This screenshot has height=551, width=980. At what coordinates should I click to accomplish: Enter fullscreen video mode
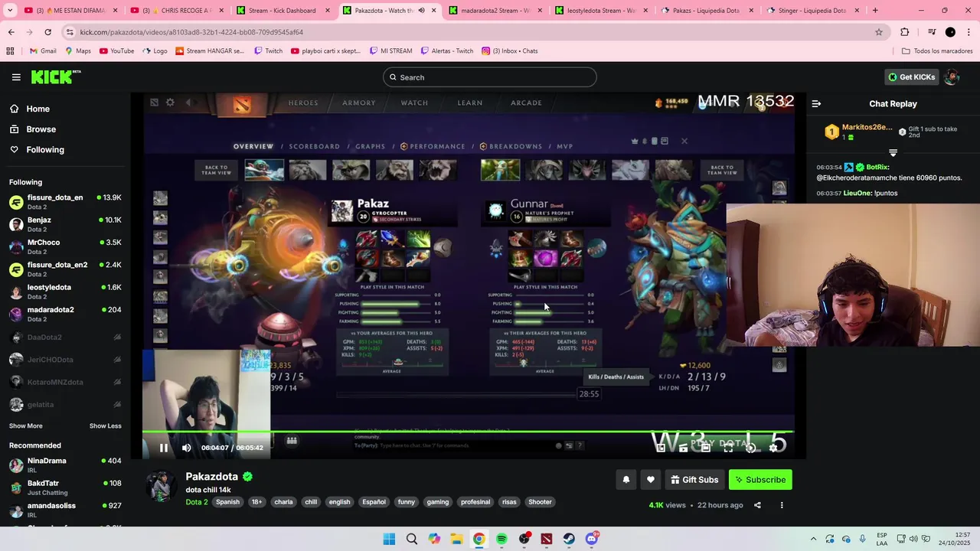[x=728, y=448]
